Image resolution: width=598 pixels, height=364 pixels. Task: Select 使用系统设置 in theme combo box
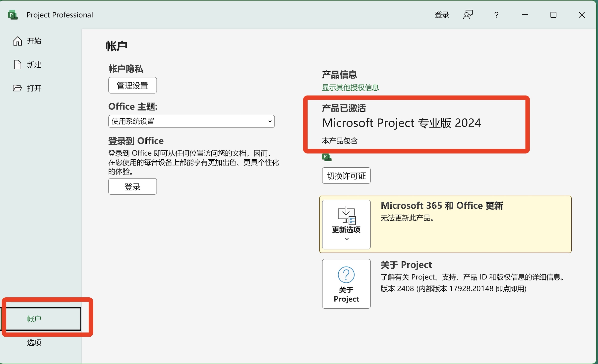pos(191,121)
